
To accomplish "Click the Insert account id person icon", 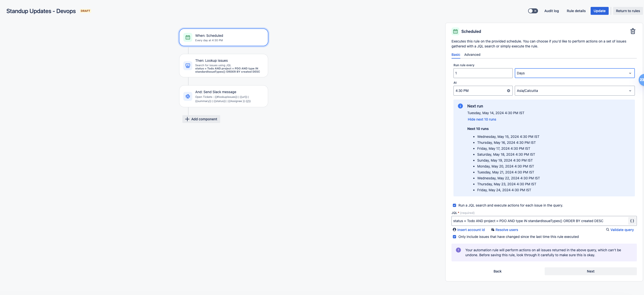I will pos(454,230).
